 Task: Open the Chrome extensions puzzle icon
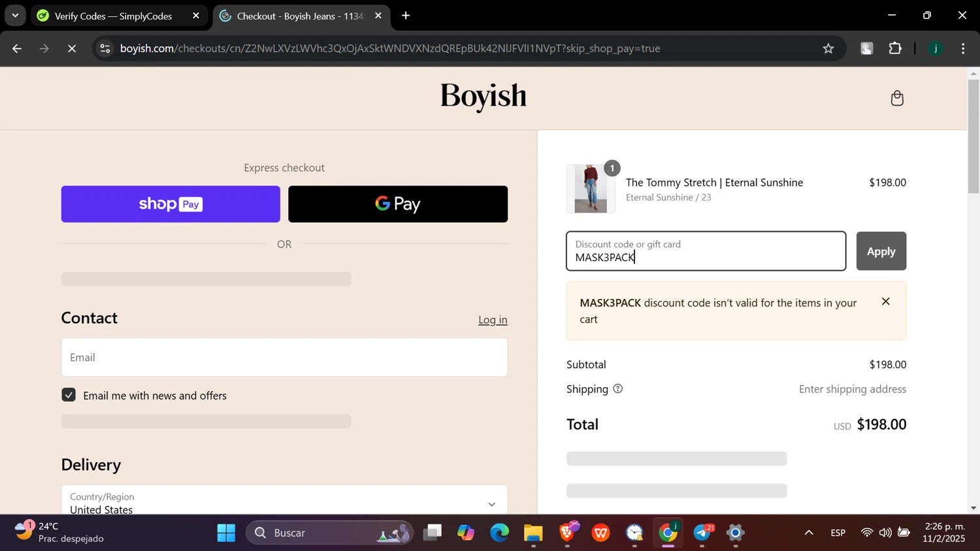coord(895,48)
